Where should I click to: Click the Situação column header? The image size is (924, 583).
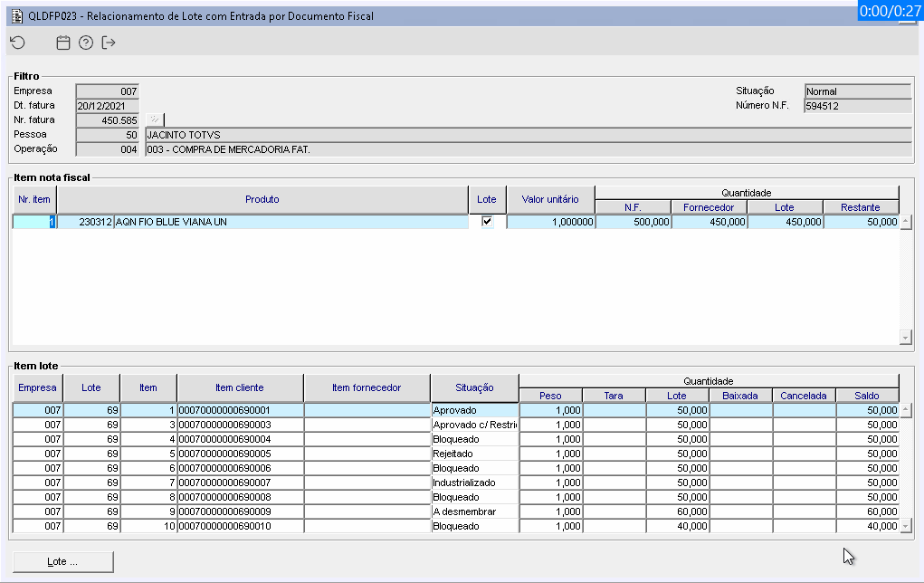pos(475,387)
